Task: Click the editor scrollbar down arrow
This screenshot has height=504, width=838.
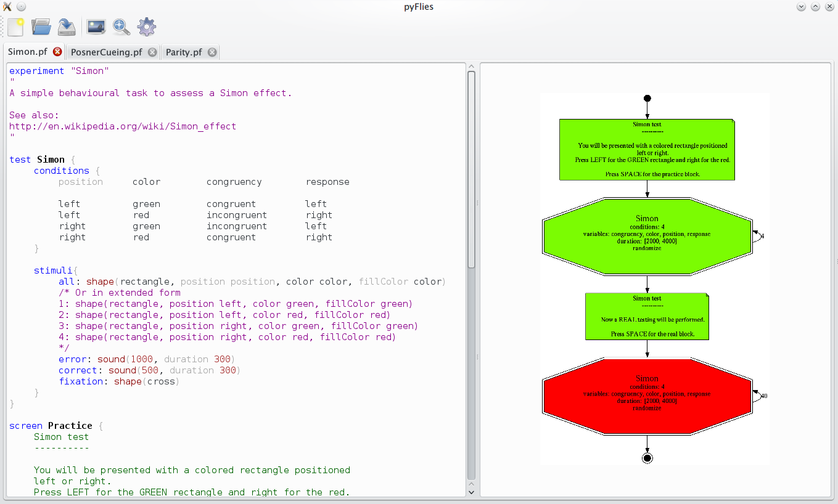Action: tap(472, 492)
